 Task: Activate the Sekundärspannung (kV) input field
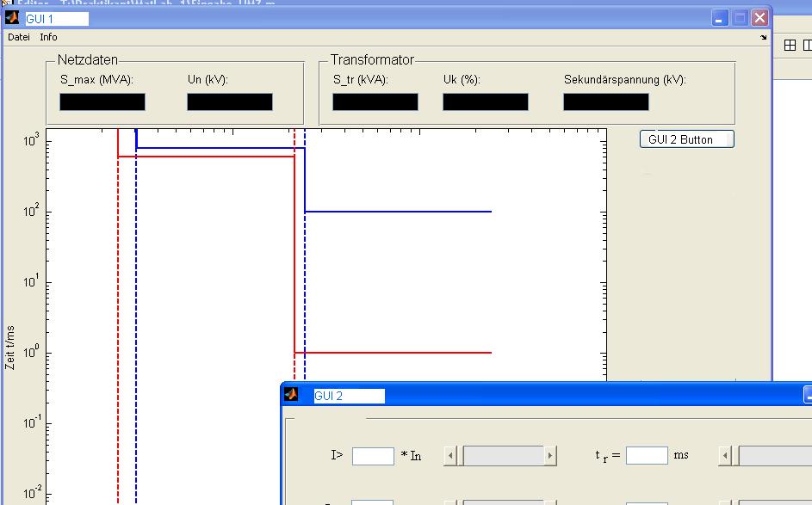tap(606, 102)
